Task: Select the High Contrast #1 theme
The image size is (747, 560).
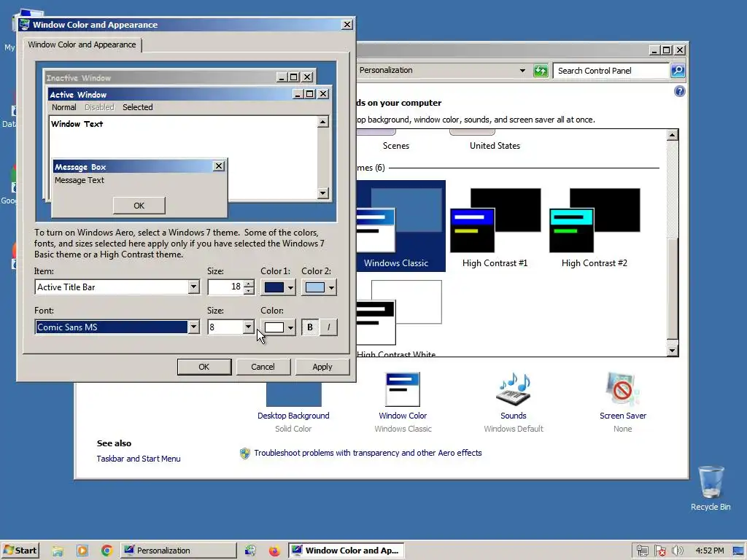Action: (495, 227)
